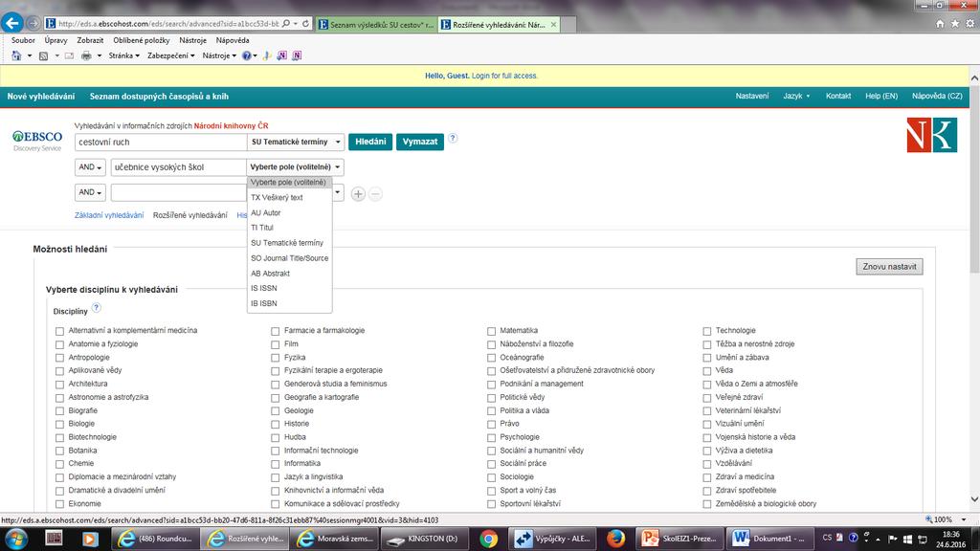
Task: Open Firefox from the taskbar
Action: (615, 539)
